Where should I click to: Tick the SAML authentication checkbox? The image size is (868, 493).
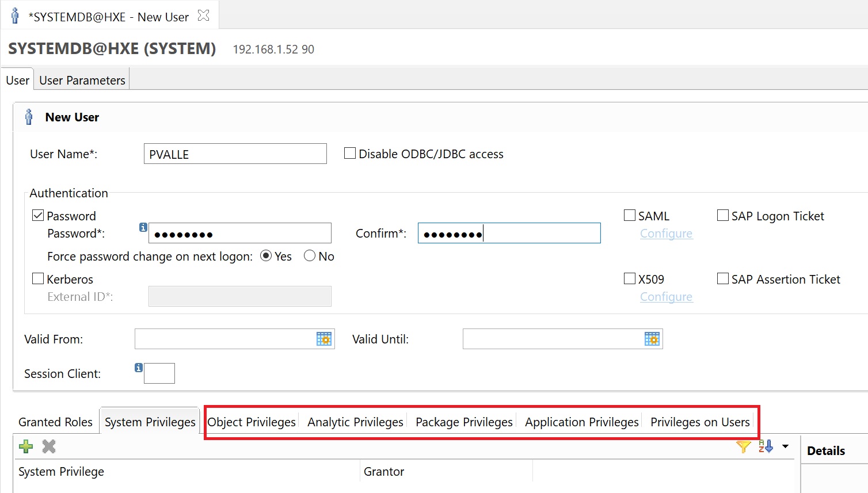click(630, 216)
